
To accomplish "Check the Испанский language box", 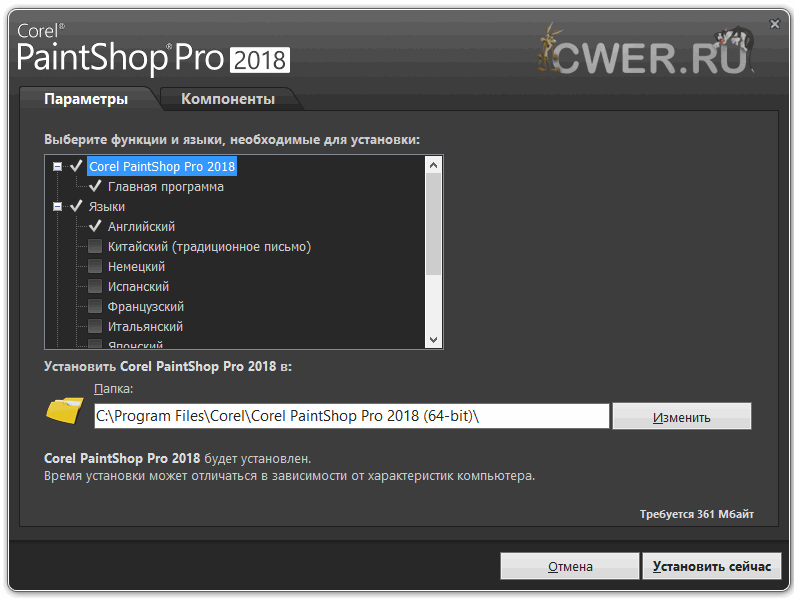I will [95, 286].
